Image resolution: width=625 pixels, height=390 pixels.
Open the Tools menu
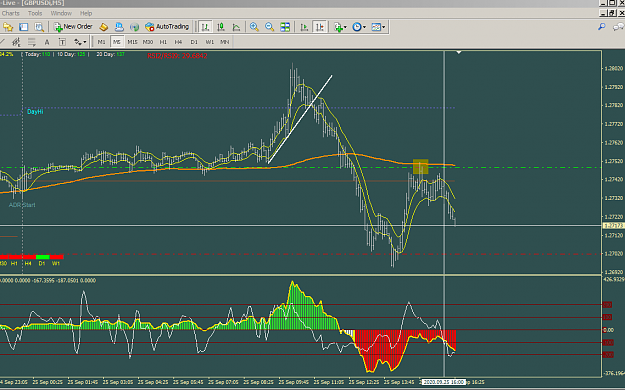35,13
